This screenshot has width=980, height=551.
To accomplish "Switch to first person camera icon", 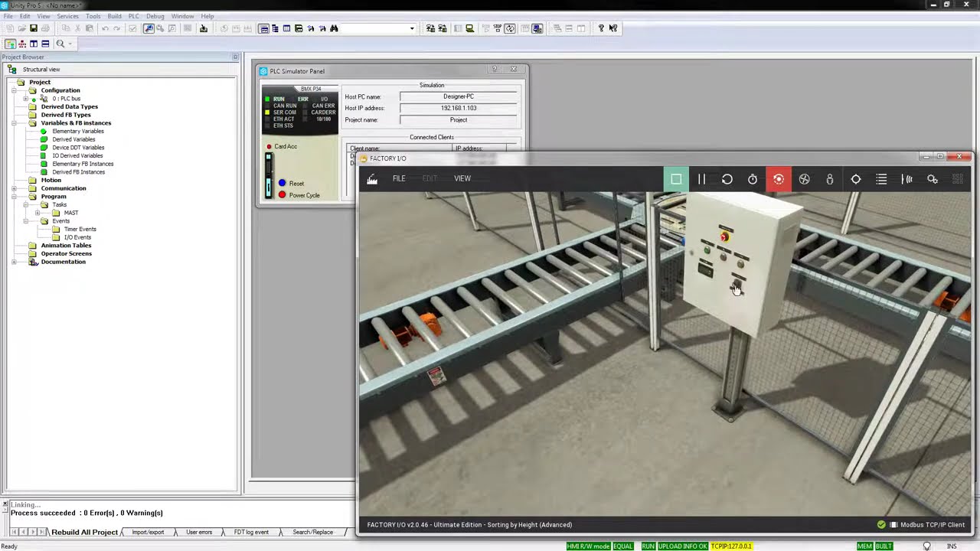I will 830,179.
